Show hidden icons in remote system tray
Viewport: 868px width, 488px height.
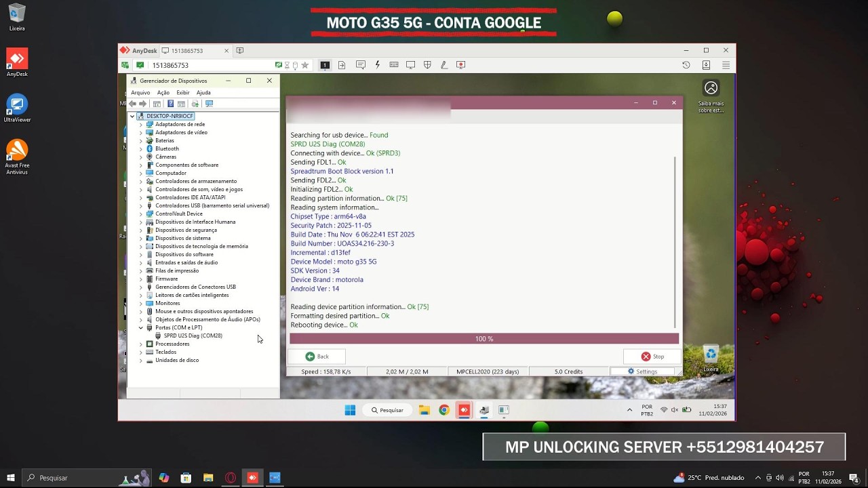click(x=630, y=410)
